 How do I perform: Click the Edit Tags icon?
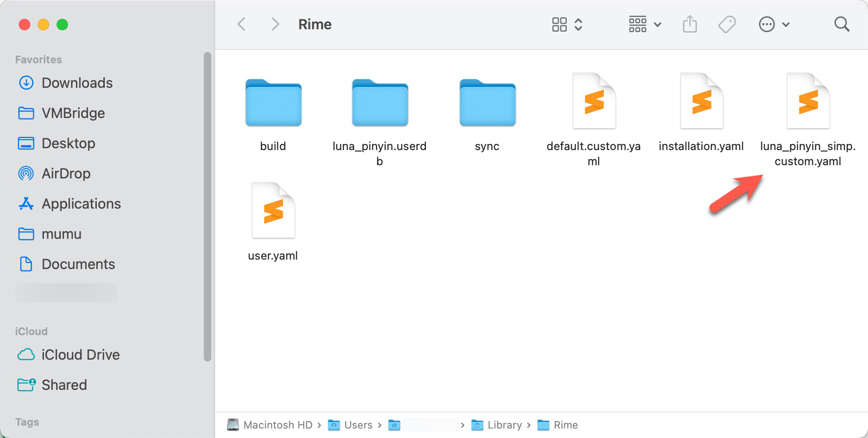tap(727, 24)
